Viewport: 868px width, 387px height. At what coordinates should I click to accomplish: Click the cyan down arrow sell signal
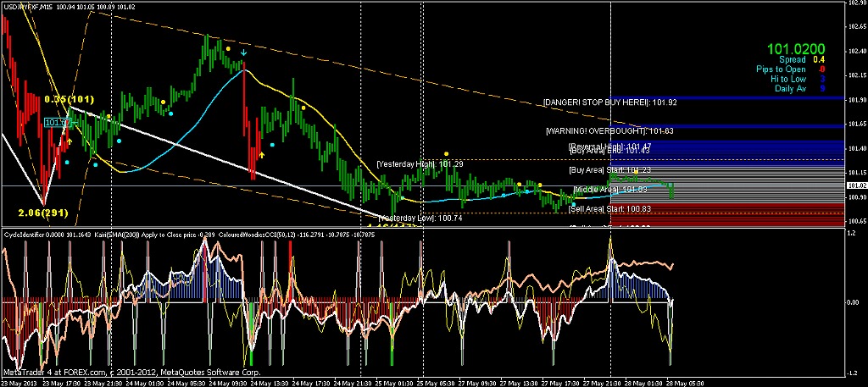point(243,53)
